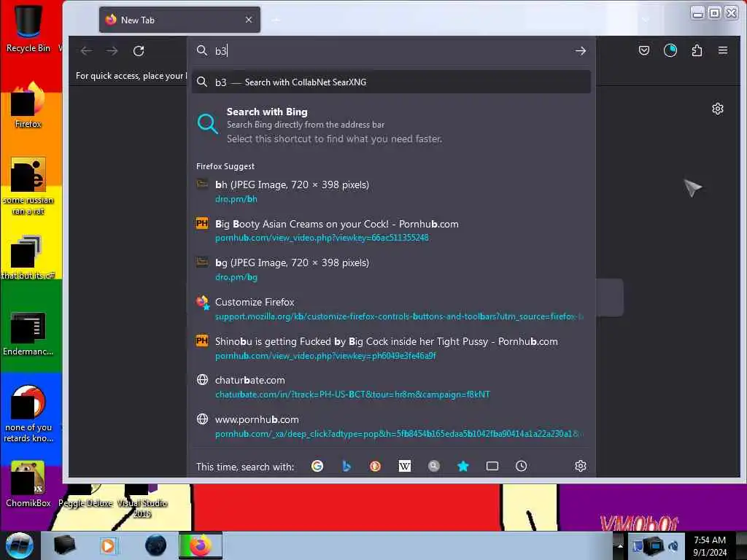
Task: Show hidden tray icons arrow
Action: click(620, 545)
